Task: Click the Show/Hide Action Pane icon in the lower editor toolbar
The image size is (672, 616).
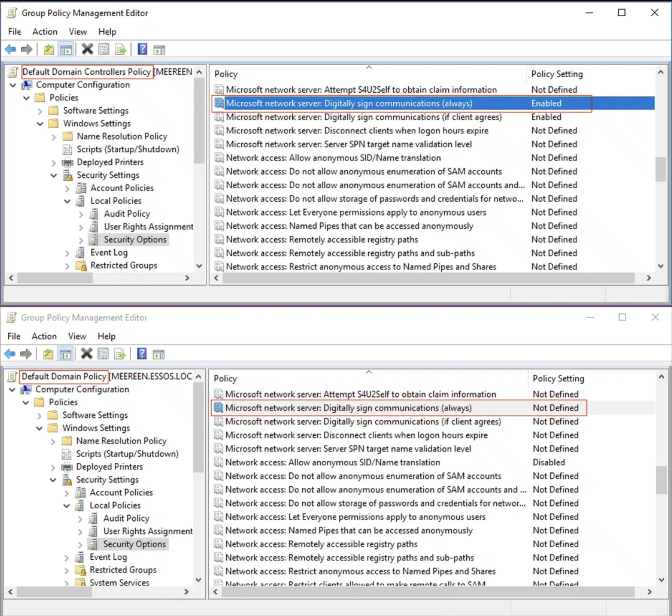Action: click(x=159, y=354)
